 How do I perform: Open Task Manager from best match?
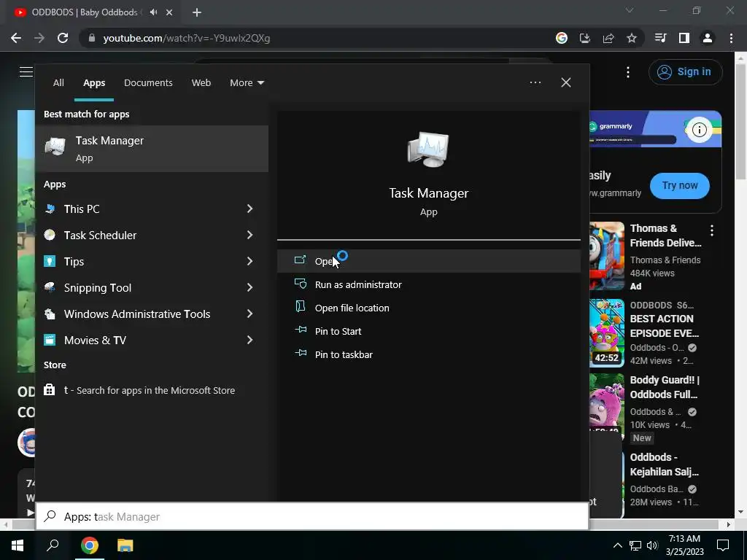point(152,149)
